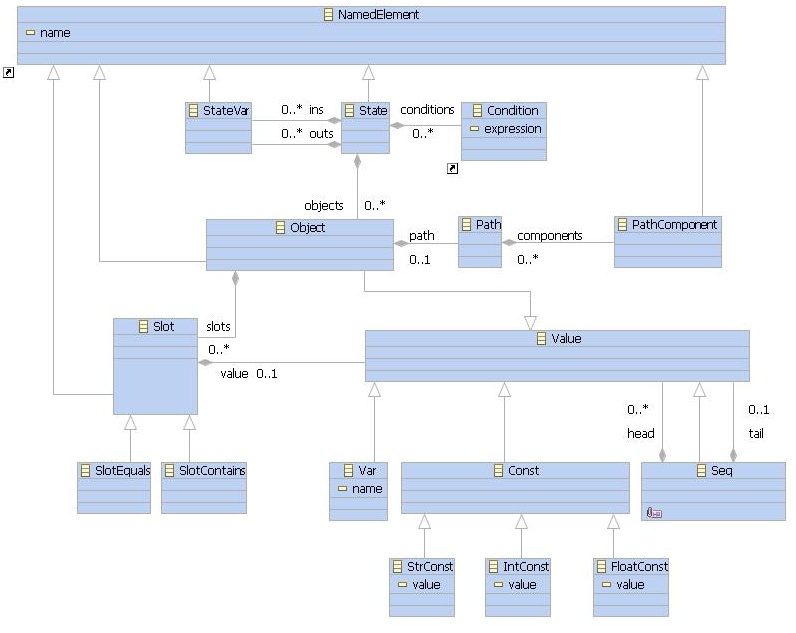
Task: Select the expression attribute icon in Condition
Action: click(474, 129)
